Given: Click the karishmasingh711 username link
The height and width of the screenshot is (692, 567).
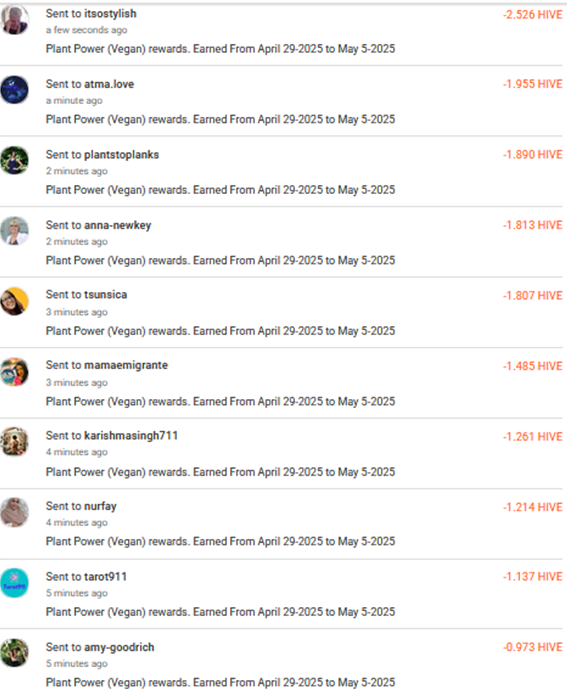Looking at the screenshot, I should coord(131,436).
